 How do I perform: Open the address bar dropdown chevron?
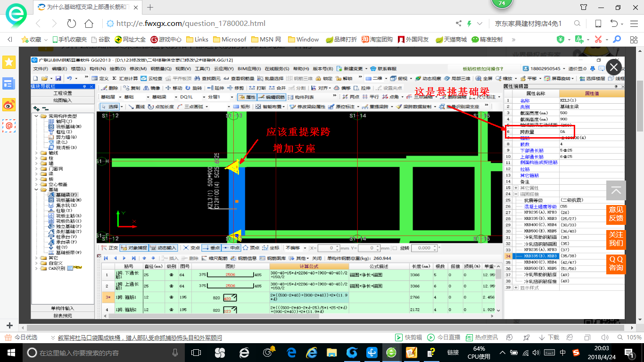480,24
